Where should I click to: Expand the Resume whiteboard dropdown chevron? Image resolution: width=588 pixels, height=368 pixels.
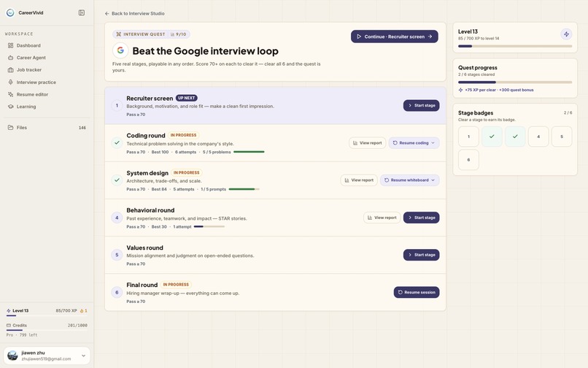[433, 180]
